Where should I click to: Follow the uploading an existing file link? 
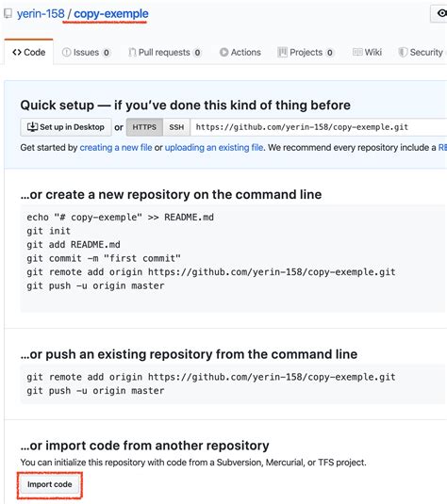coord(214,148)
